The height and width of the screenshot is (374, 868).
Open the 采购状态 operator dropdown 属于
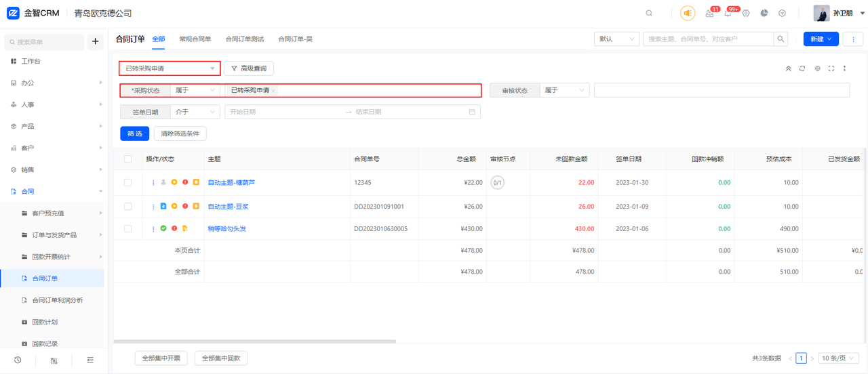(195, 90)
